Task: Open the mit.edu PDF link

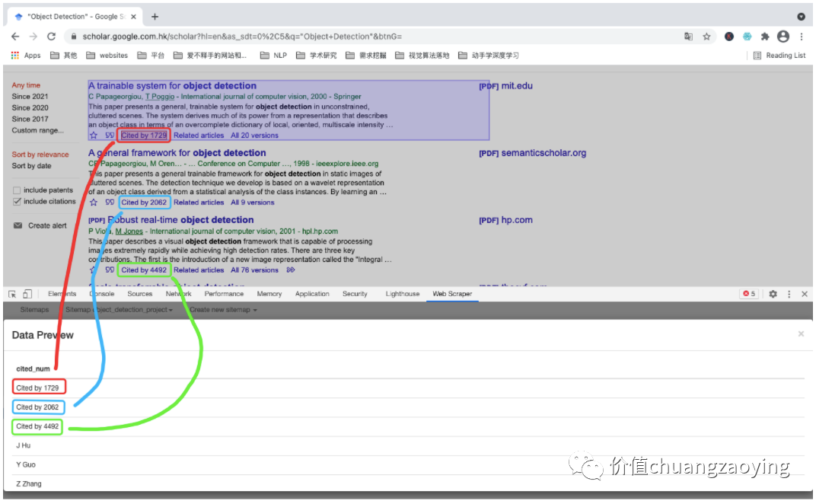Action: click(505, 86)
